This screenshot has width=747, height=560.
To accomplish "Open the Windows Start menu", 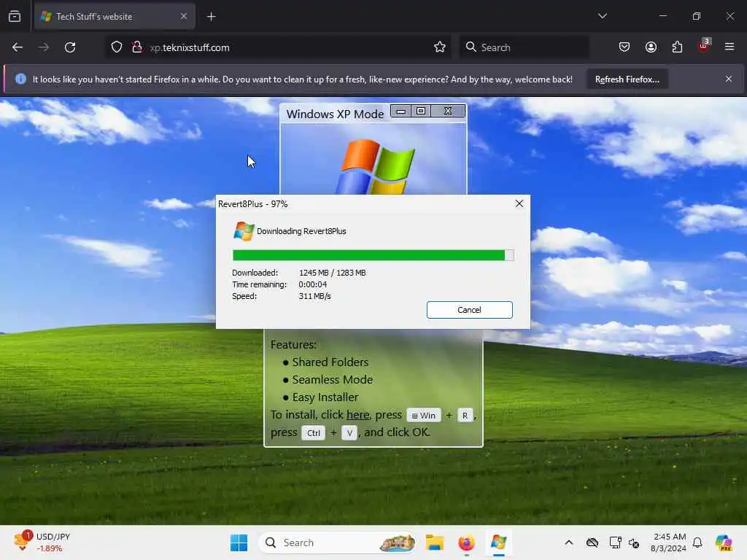I will [x=239, y=542].
